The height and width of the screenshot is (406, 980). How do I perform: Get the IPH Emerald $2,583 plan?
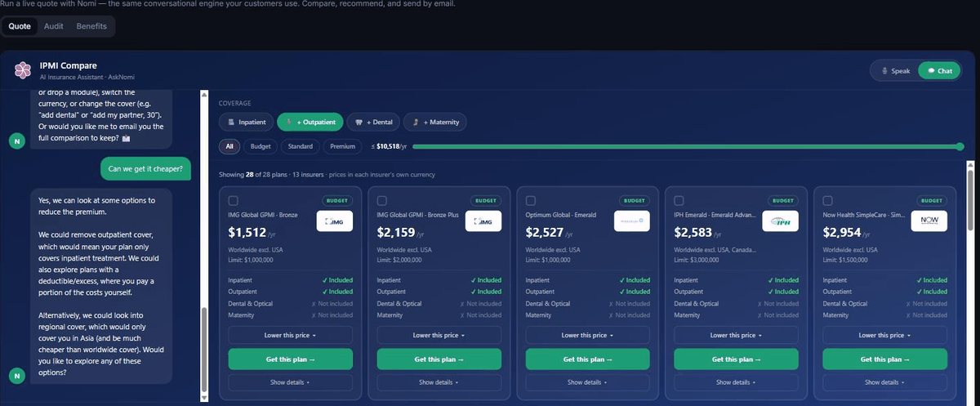[737, 359]
